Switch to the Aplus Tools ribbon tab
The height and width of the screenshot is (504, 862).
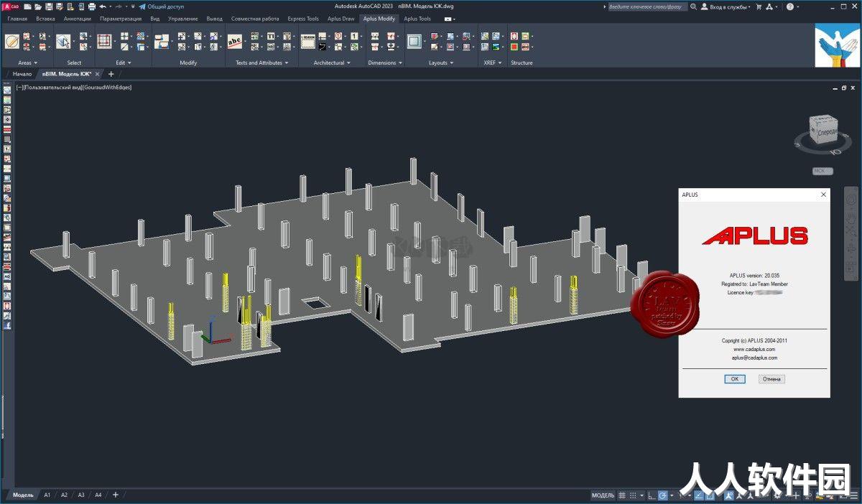(x=417, y=19)
